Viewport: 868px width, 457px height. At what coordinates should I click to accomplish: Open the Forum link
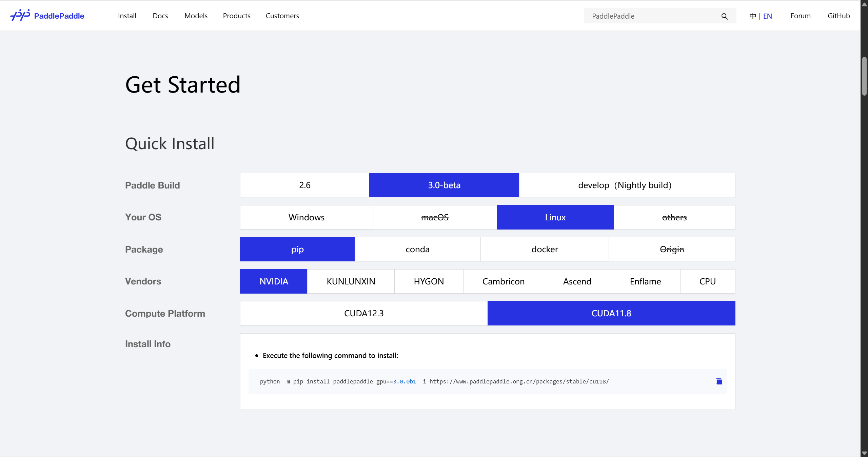[x=800, y=16]
